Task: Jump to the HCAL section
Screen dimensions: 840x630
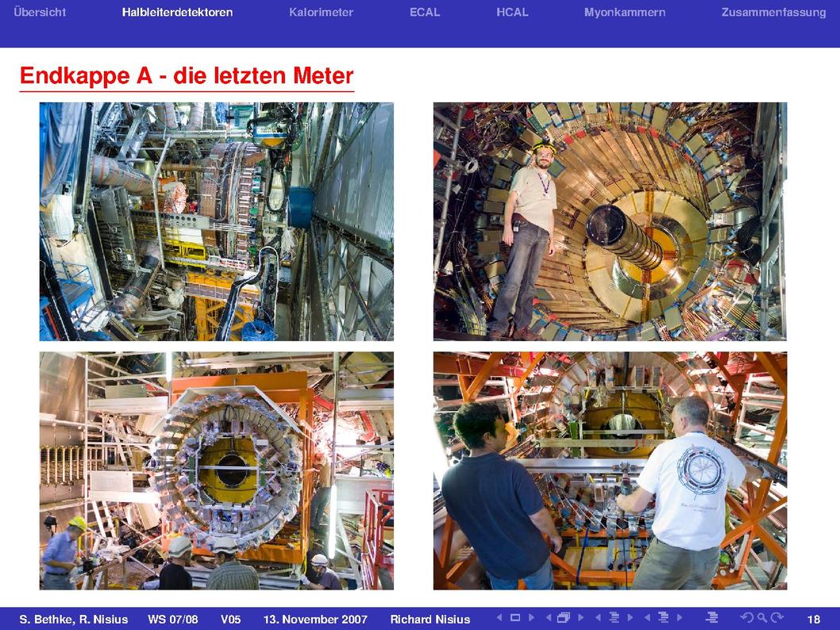Action: point(512,12)
